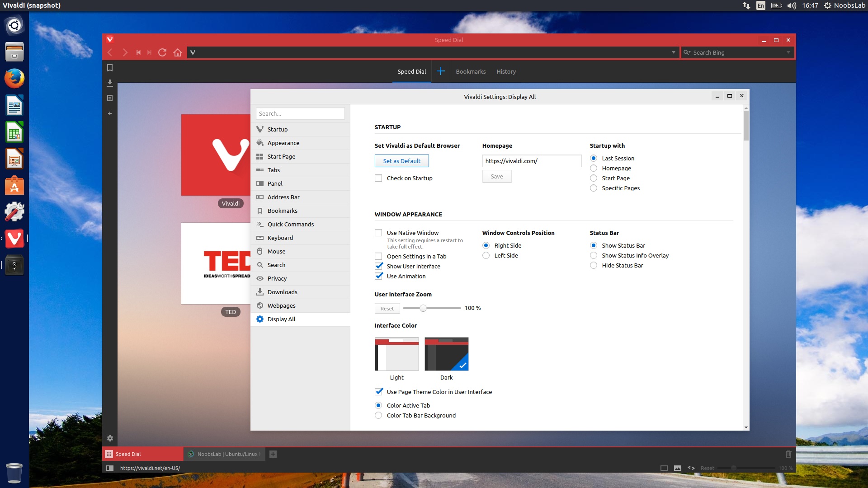Go to homepage with the home icon
868x488 pixels.
178,52
